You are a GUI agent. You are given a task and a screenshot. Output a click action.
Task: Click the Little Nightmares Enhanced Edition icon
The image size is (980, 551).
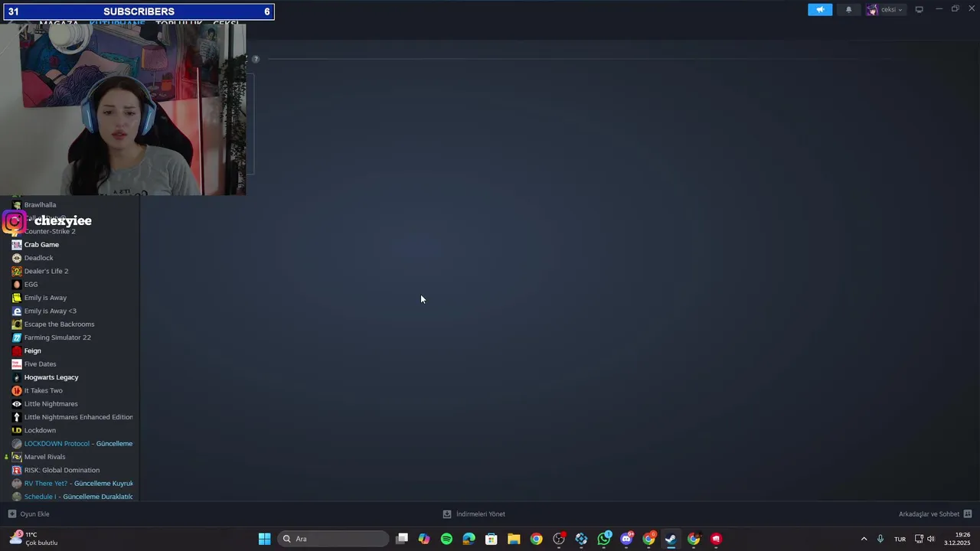click(17, 417)
